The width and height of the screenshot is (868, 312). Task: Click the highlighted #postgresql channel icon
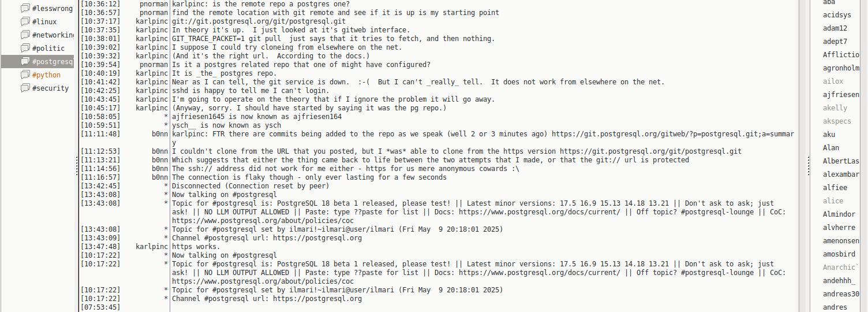25,61
